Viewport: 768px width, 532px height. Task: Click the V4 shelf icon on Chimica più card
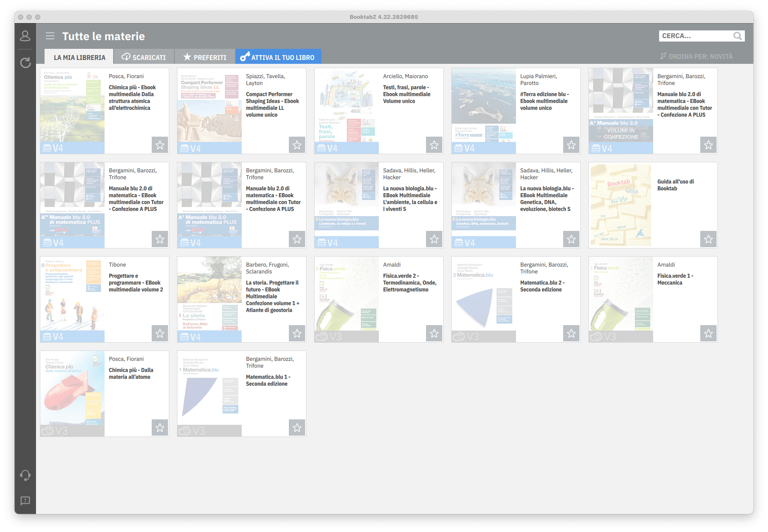pyautogui.click(x=48, y=148)
